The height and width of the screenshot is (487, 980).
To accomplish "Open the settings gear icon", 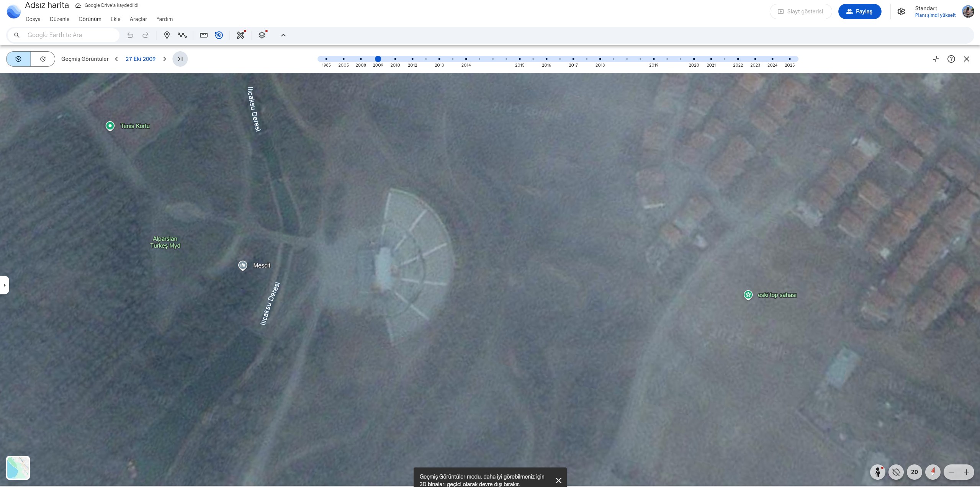I will click(901, 11).
